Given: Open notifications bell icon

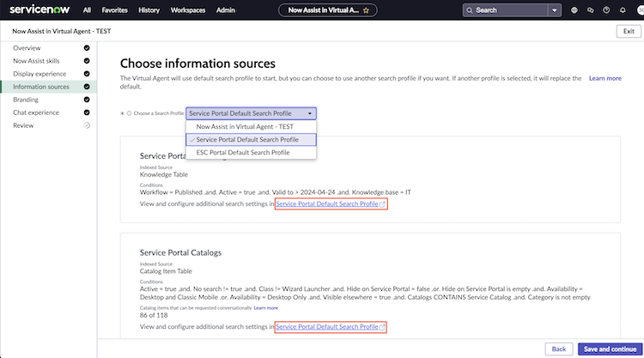Looking at the screenshot, I should point(623,10).
